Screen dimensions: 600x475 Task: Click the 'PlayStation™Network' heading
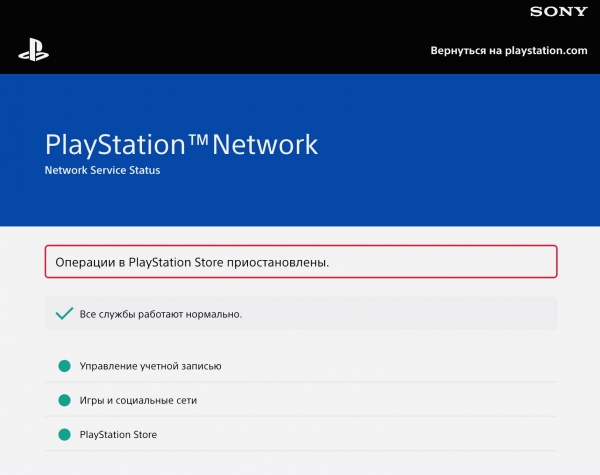(181, 145)
